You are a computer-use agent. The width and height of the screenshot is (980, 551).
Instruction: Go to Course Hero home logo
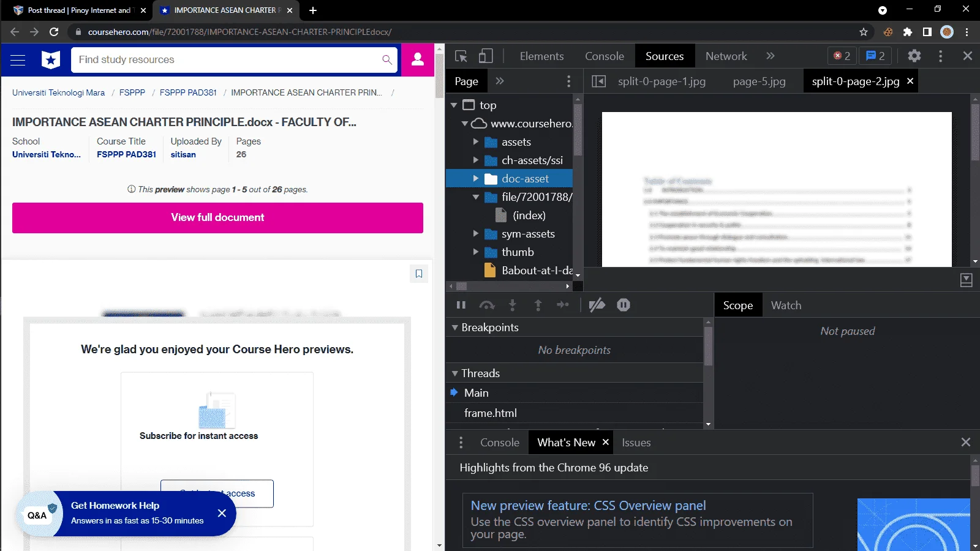51,60
